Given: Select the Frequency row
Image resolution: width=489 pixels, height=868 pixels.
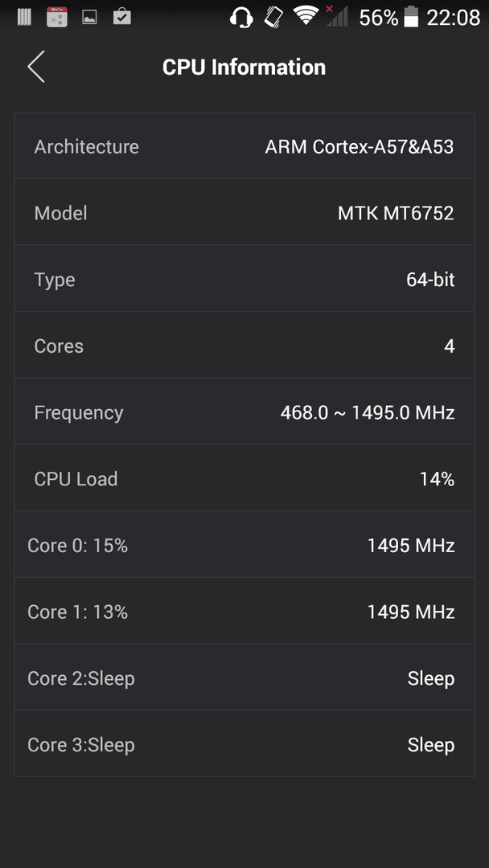Looking at the screenshot, I should (x=244, y=411).
